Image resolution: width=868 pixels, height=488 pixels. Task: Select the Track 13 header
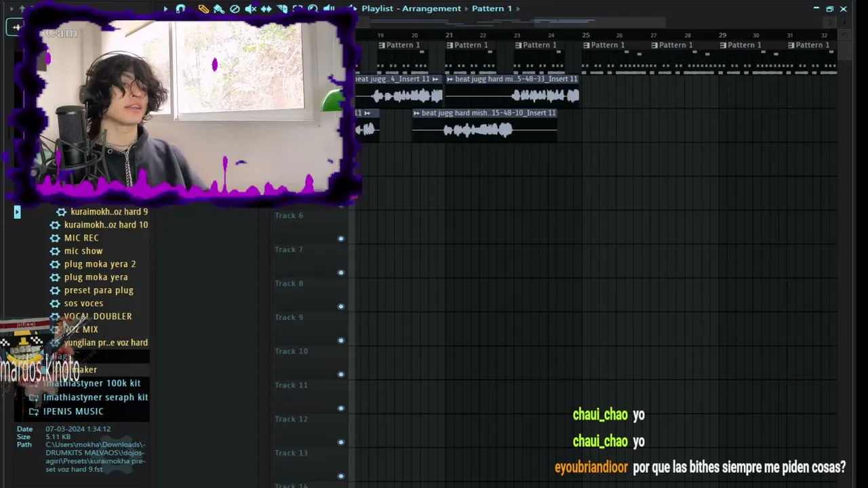309,463
